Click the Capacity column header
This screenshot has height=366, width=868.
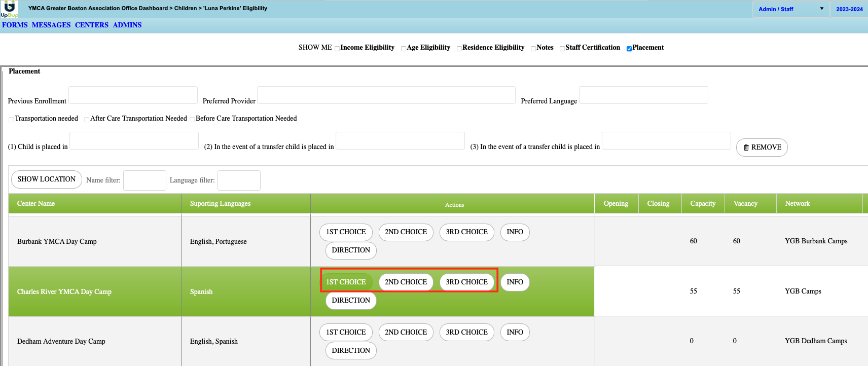(703, 203)
